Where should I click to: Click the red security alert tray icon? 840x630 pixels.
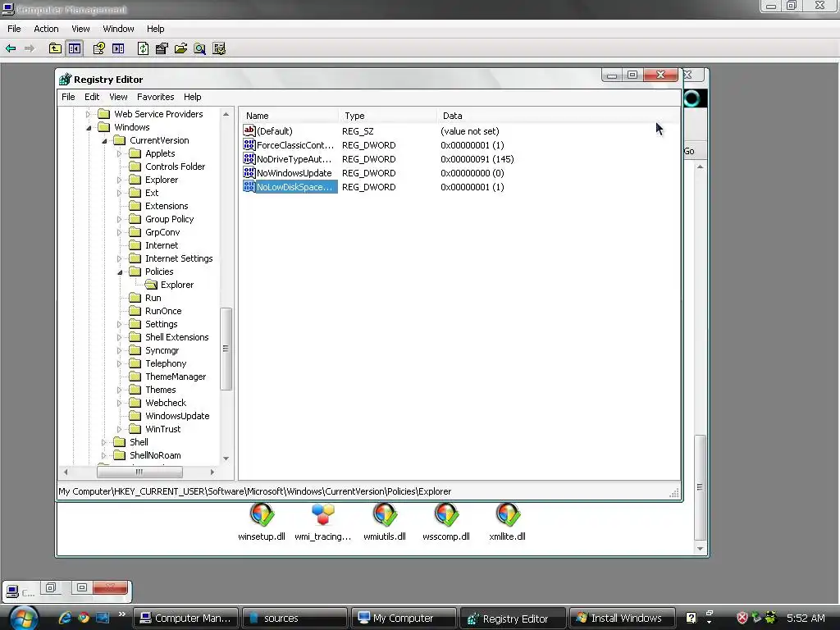pos(742,618)
